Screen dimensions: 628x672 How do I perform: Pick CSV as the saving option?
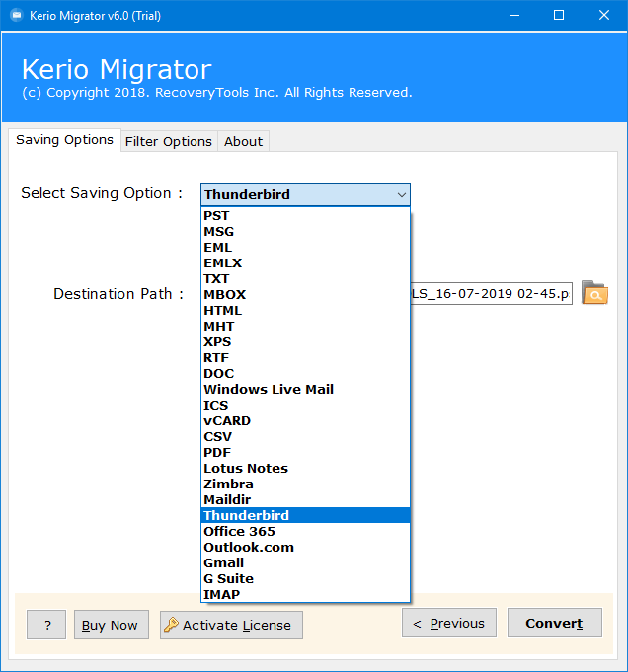pos(305,437)
